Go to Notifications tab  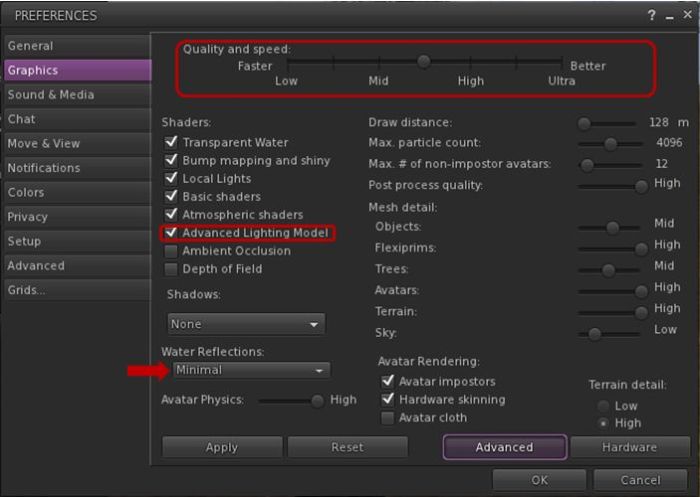click(77, 168)
